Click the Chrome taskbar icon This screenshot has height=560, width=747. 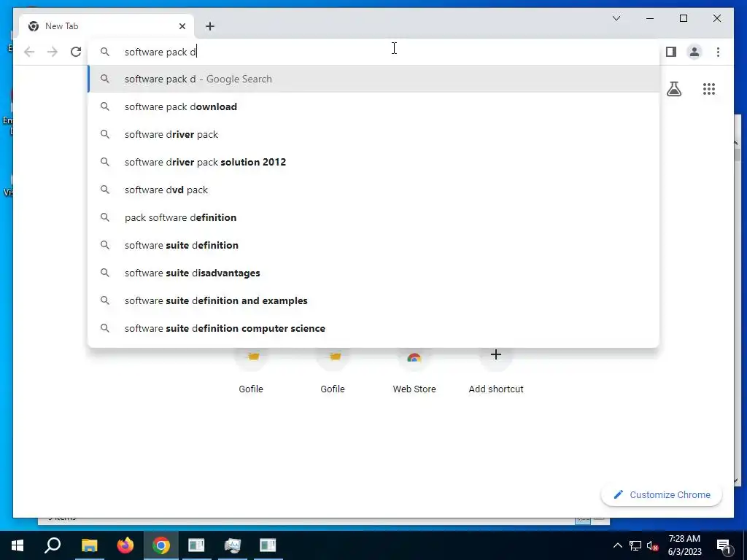click(x=161, y=545)
